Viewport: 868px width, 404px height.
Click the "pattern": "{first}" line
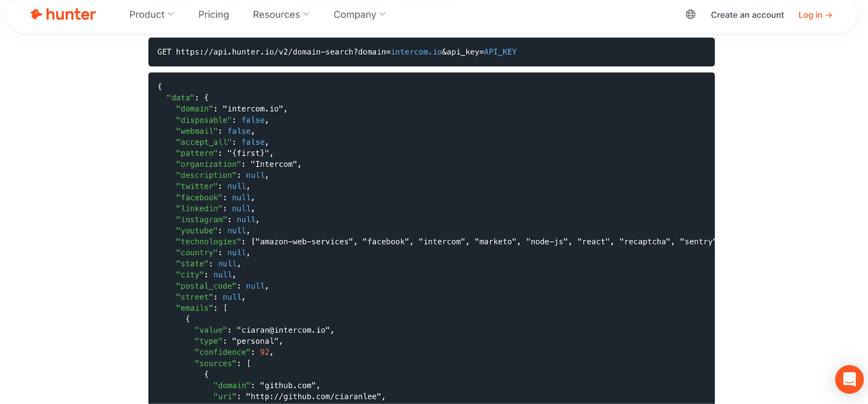pyautogui.click(x=224, y=153)
